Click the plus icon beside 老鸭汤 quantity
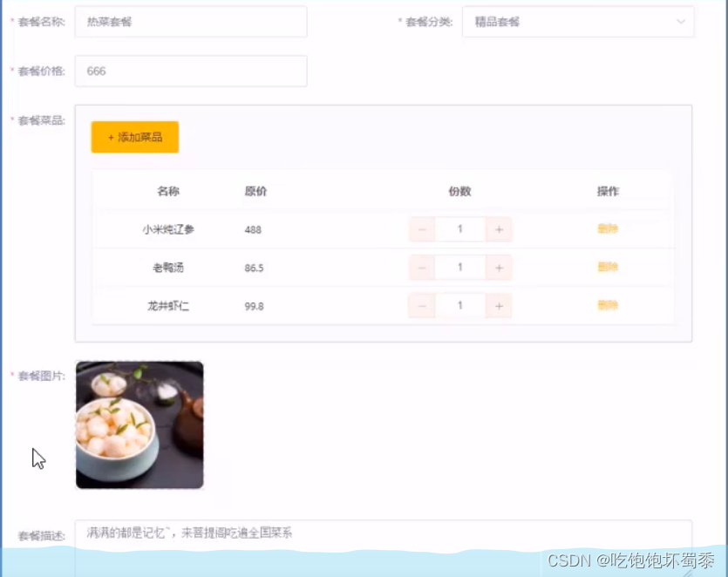Screen dimensions: 728x577 pyautogui.click(x=497, y=267)
